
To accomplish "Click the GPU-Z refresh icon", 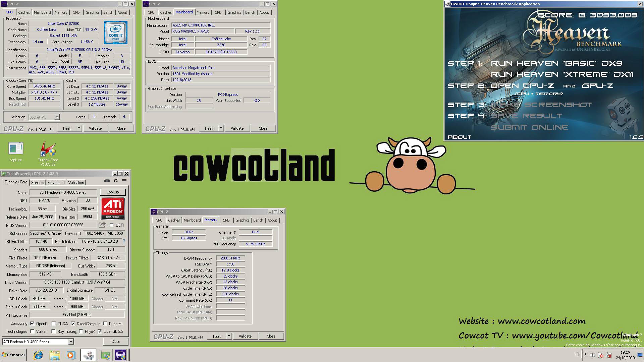I will tap(115, 181).
